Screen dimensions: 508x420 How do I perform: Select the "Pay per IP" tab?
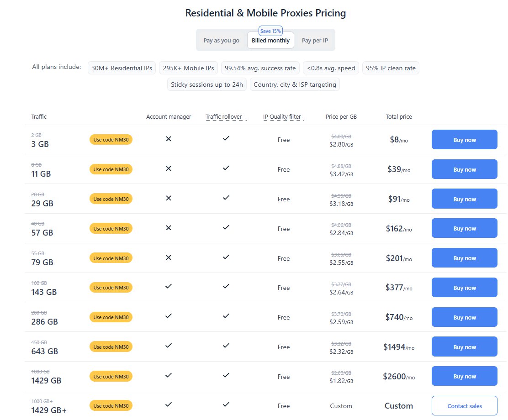click(x=315, y=40)
